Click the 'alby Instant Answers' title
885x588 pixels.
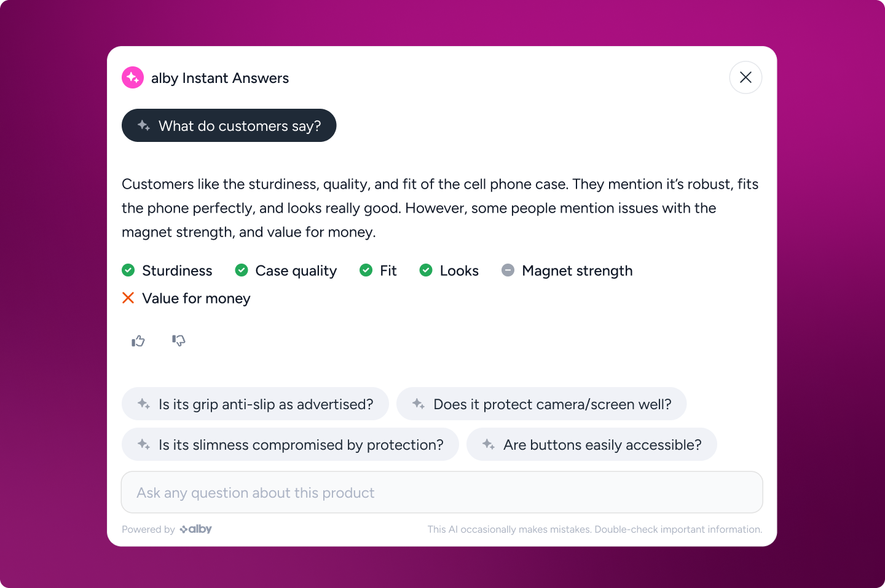click(x=220, y=78)
